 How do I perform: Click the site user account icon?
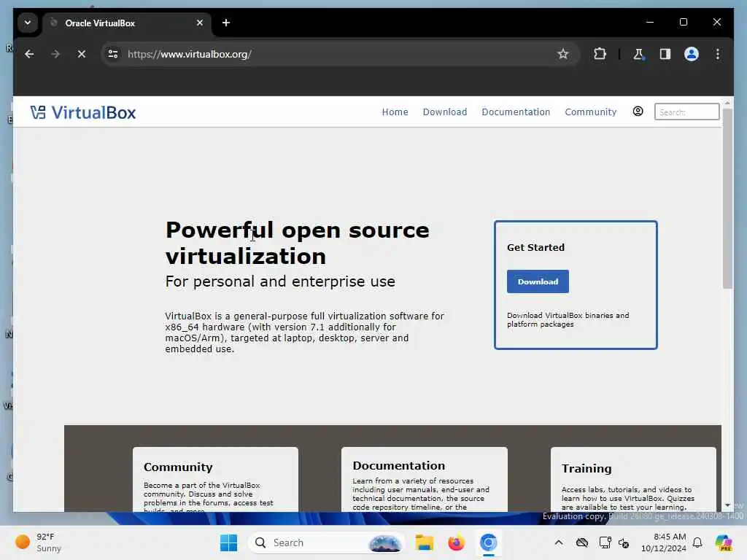pyautogui.click(x=638, y=112)
